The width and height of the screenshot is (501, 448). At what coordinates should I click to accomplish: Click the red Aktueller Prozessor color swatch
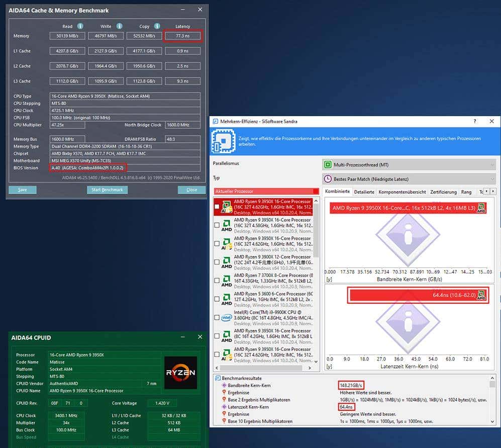click(x=316, y=191)
